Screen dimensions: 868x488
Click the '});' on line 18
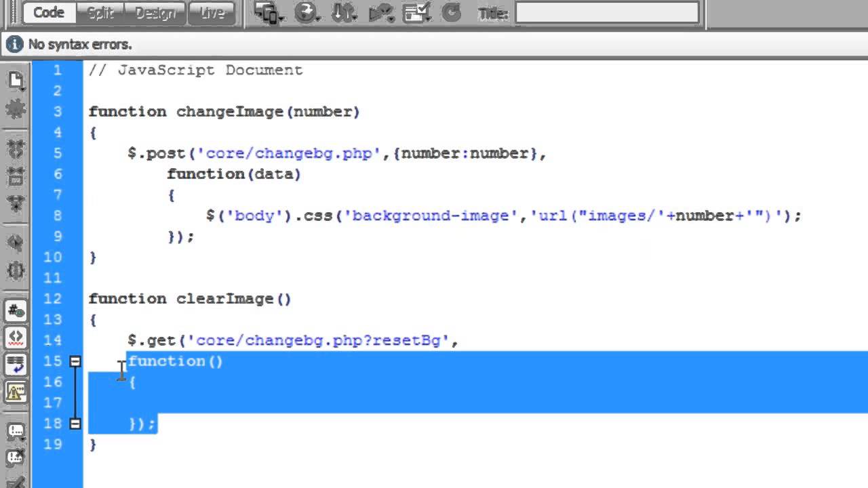click(x=142, y=424)
